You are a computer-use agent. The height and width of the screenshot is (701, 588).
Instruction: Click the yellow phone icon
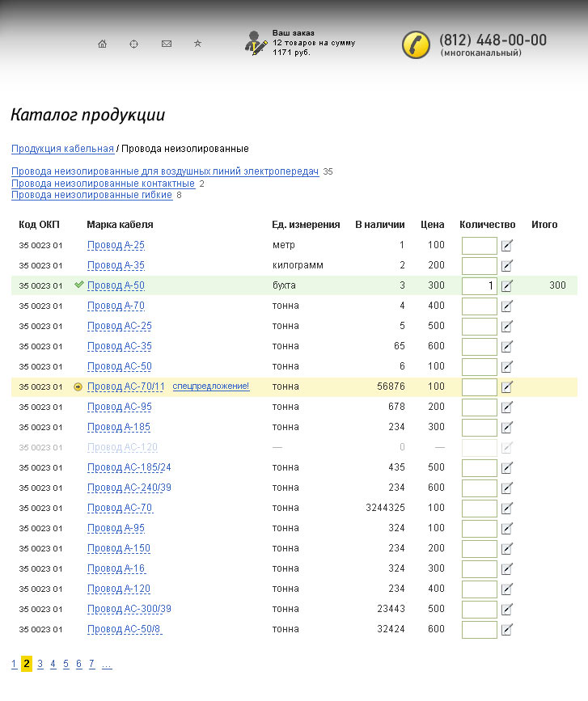(x=416, y=45)
